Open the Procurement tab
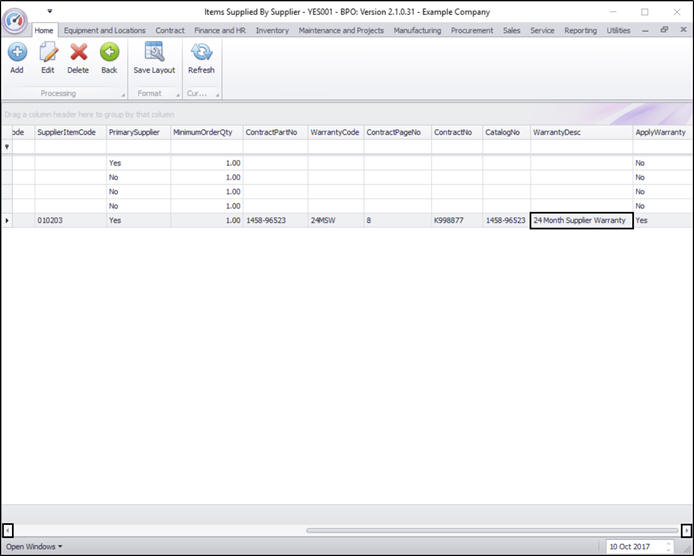 472,31
